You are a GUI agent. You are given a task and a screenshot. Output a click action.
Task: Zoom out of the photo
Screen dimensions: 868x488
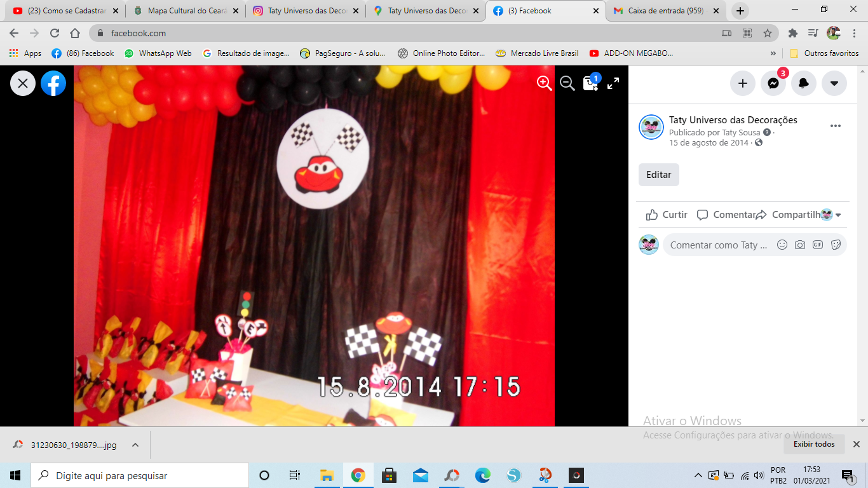click(567, 83)
